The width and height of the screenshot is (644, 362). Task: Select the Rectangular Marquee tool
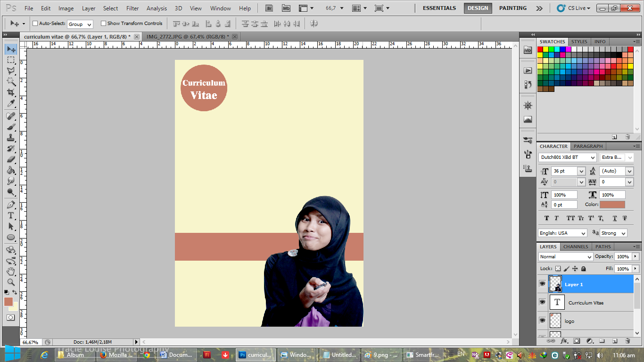coord(11,60)
